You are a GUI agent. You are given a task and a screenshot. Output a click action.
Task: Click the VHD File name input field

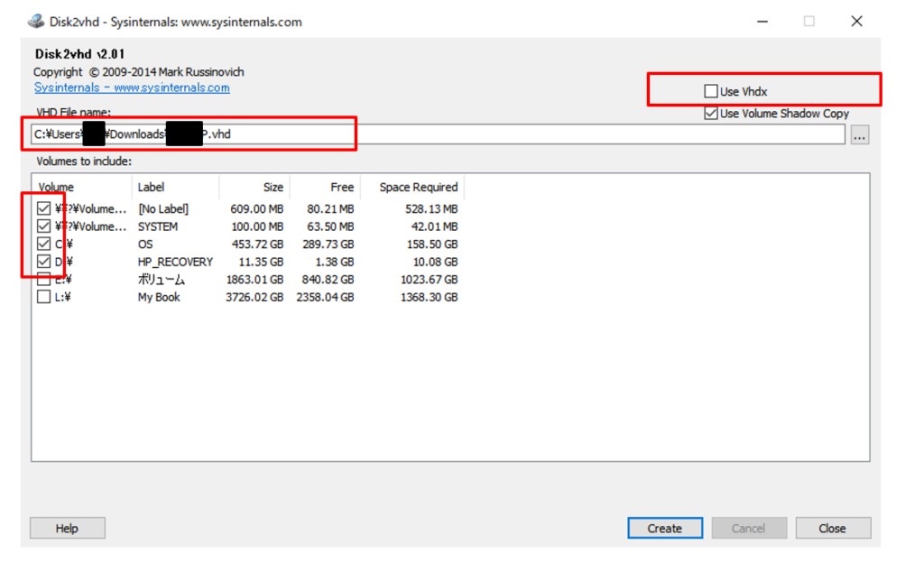(438, 134)
